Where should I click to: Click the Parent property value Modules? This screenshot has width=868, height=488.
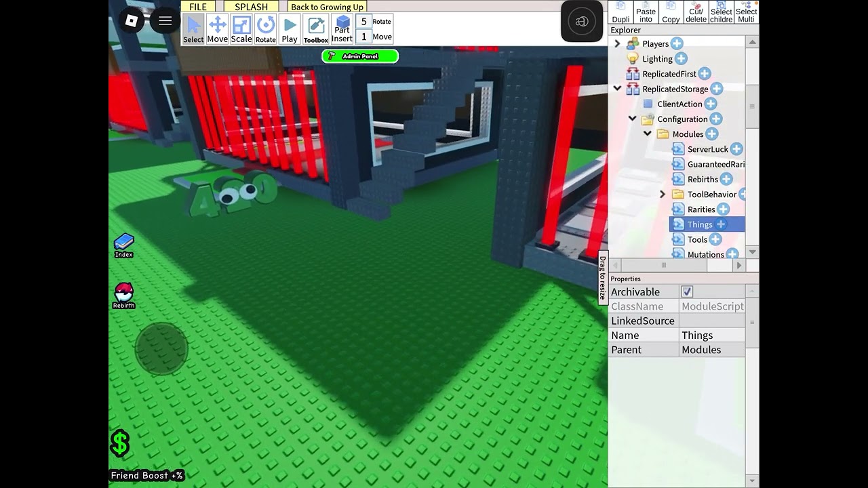pos(712,350)
